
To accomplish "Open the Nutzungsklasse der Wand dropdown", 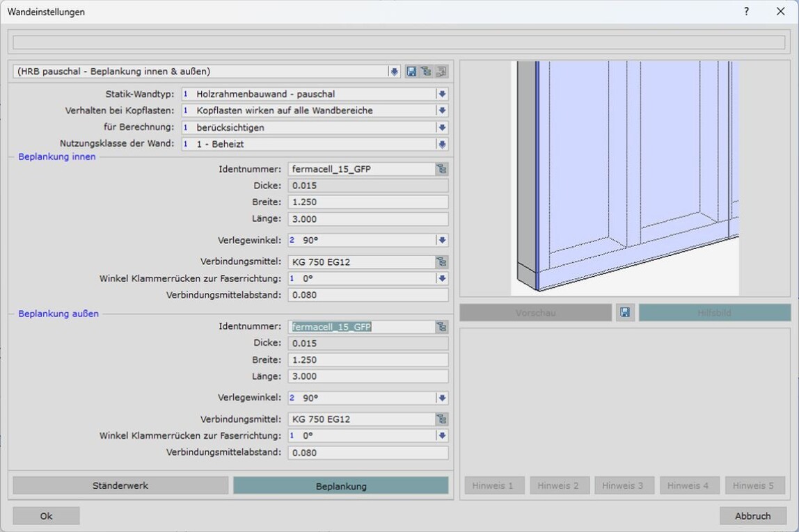I will pos(442,144).
